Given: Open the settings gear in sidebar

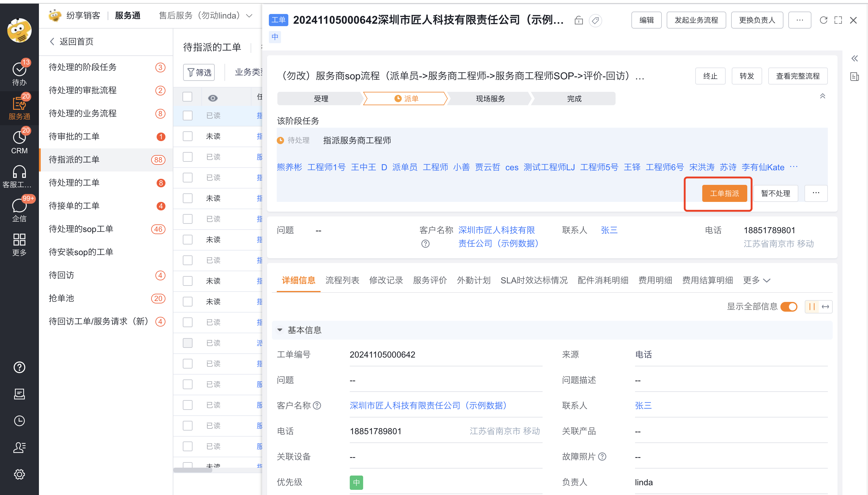Looking at the screenshot, I should click(19, 474).
